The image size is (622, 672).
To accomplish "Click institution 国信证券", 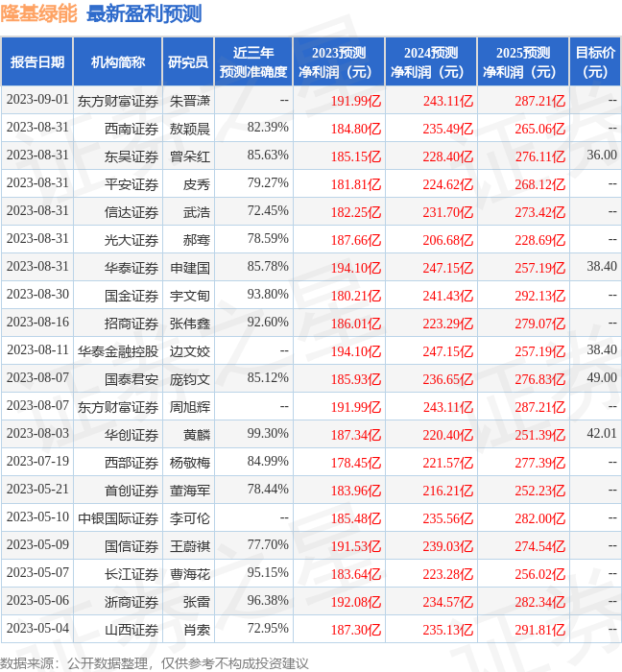I will pos(132,546).
